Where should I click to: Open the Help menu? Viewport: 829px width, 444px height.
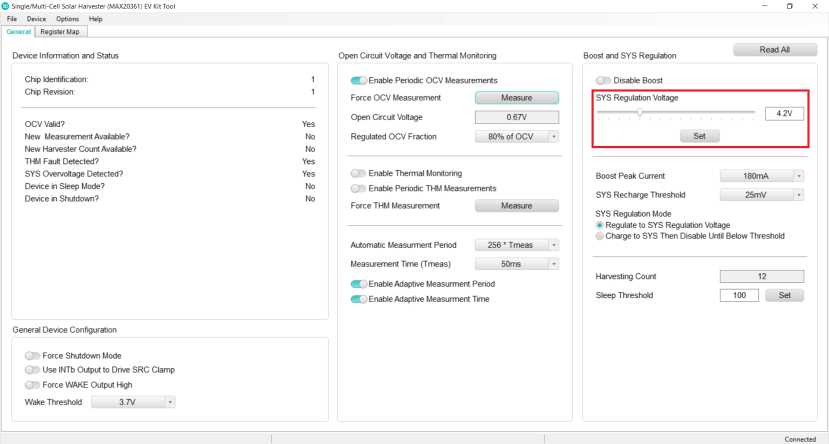coord(96,19)
